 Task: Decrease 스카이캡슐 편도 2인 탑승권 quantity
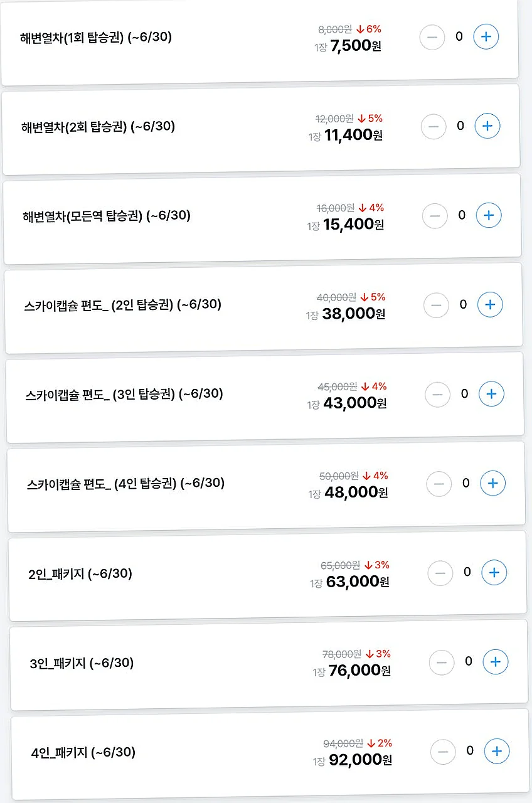point(436,306)
